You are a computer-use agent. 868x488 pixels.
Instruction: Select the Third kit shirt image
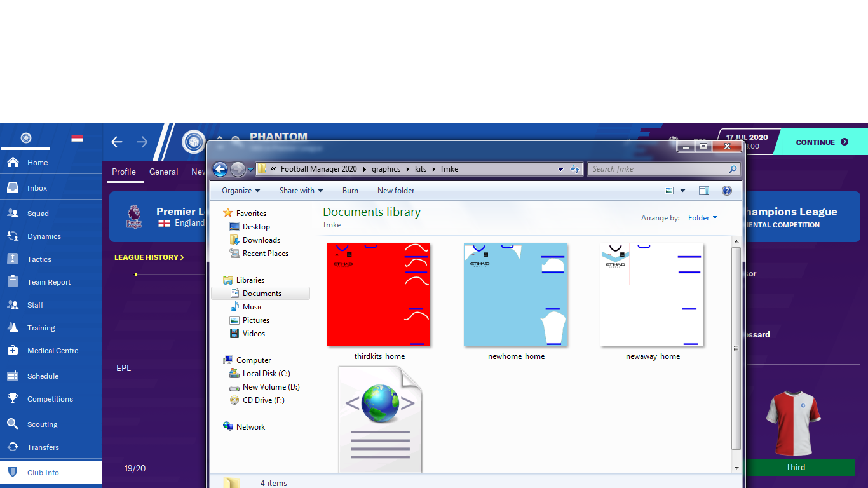[795, 423]
